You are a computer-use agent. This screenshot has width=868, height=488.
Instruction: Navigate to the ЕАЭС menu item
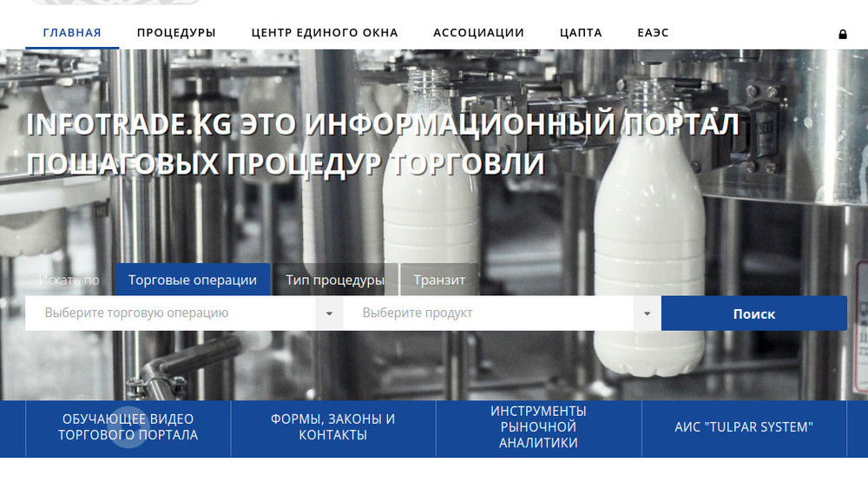click(x=653, y=33)
